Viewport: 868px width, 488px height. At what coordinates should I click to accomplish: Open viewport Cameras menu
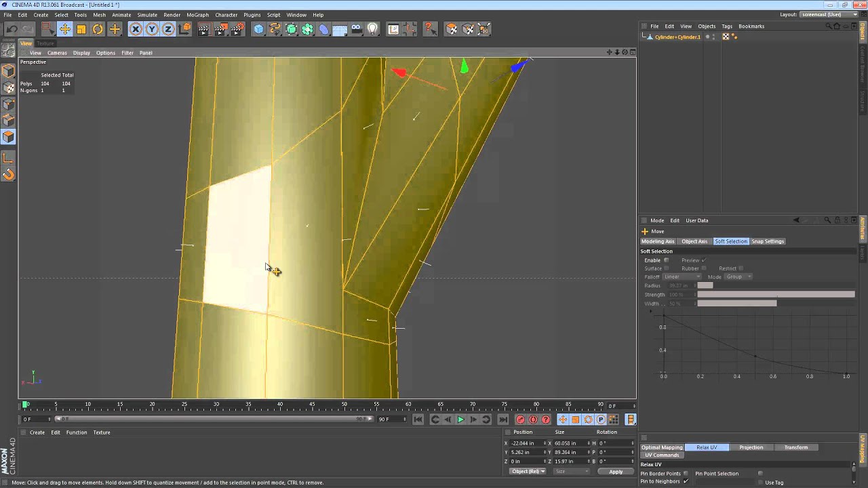coord(57,52)
